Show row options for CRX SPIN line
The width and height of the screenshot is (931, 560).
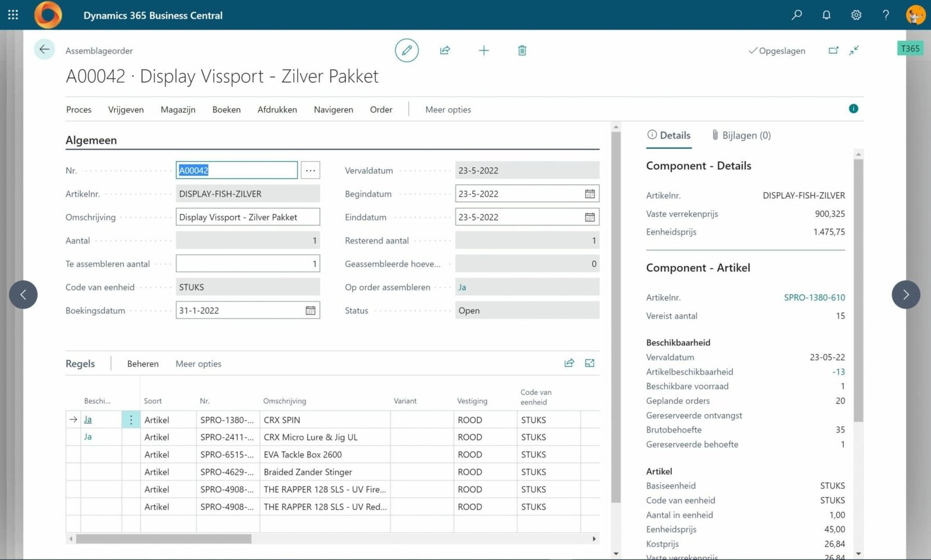click(x=131, y=420)
